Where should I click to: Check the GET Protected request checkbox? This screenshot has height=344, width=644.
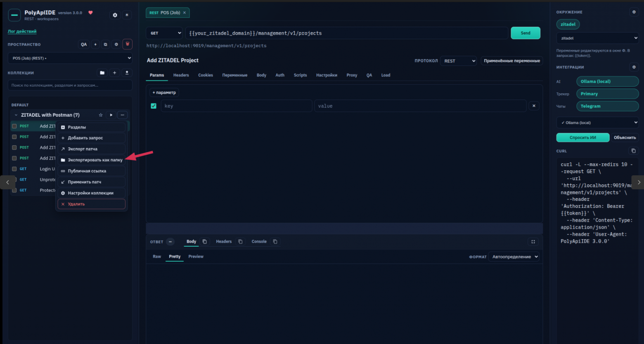[14, 191]
